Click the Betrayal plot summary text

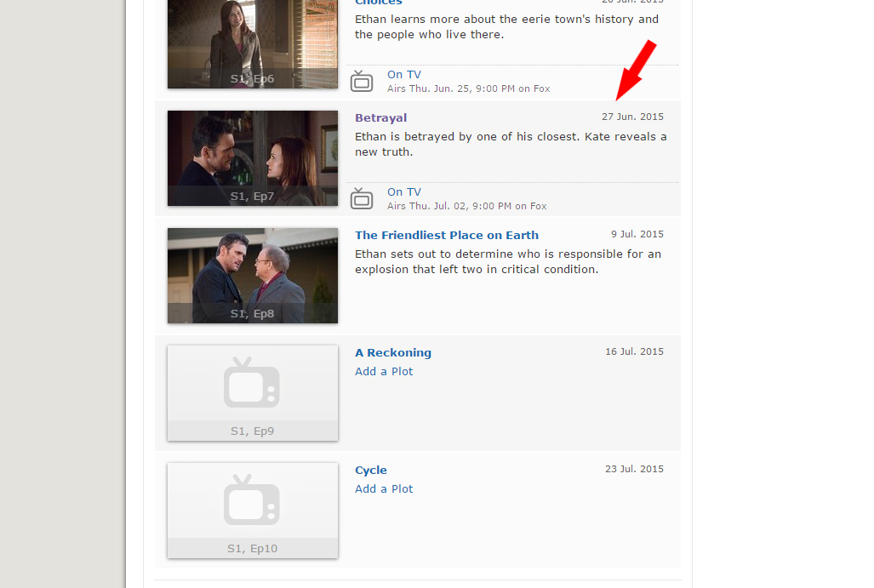click(510, 145)
